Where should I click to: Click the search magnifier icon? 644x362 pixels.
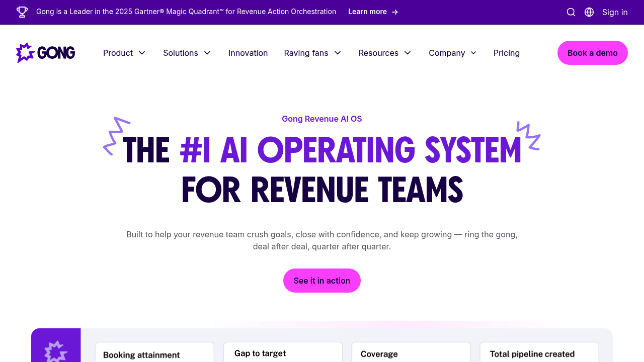(x=571, y=12)
